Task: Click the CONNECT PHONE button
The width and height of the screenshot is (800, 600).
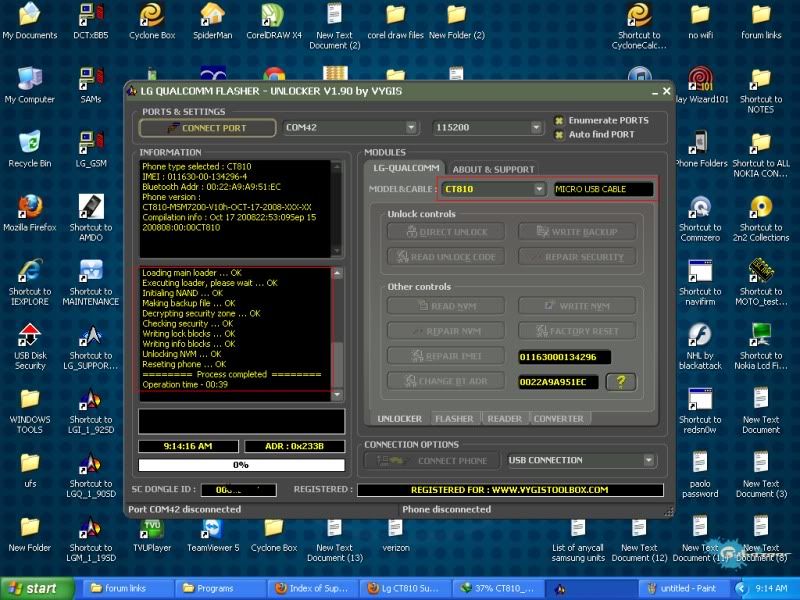Action: 432,461
